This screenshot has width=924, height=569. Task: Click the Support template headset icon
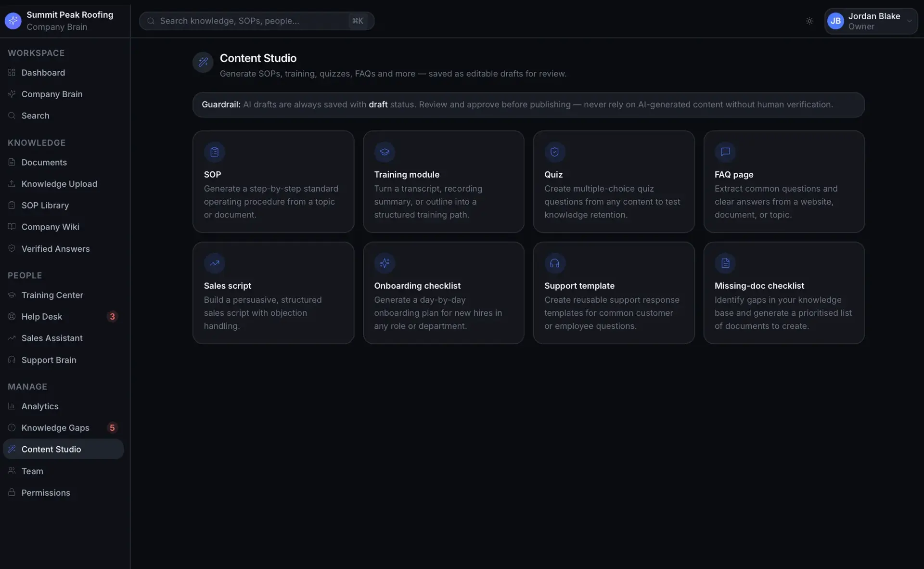(554, 263)
